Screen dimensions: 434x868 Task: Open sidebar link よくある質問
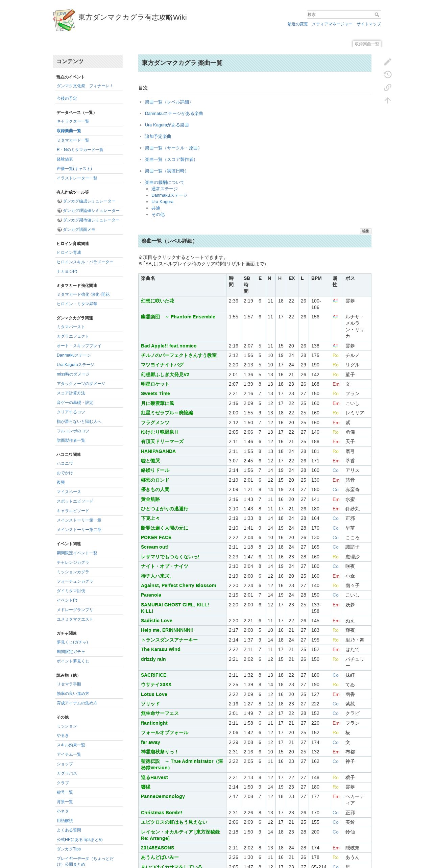tap(69, 830)
